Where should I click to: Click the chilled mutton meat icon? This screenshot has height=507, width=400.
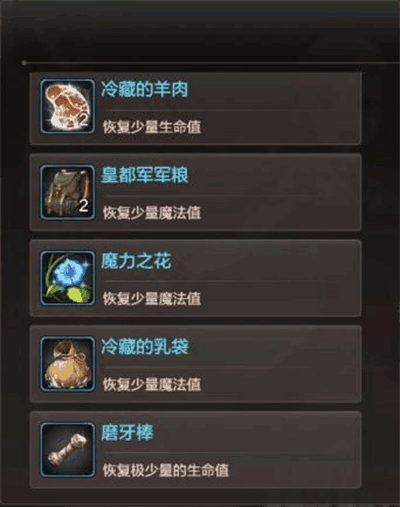[68, 106]
